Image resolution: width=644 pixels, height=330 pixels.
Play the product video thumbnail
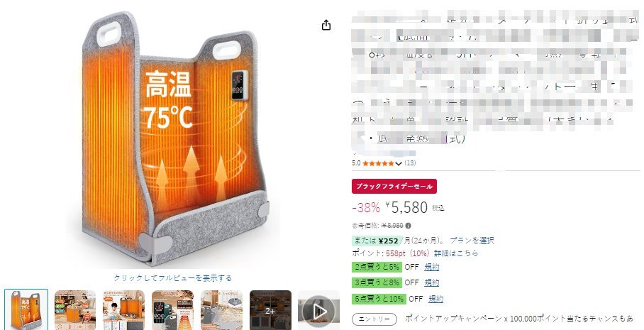318,310
